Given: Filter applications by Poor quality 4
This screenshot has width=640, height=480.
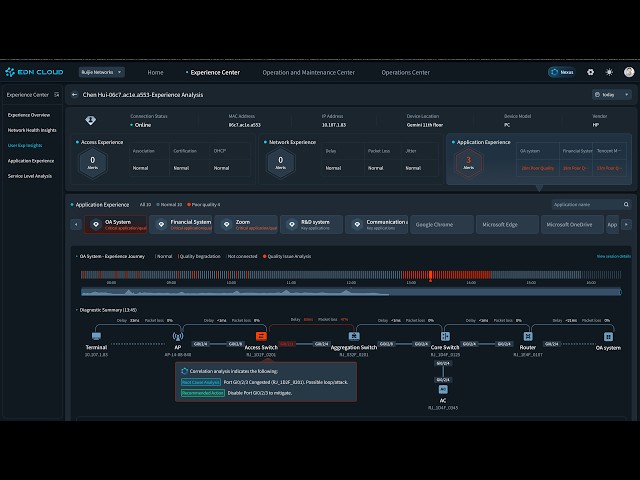Looking at the screenshot, I should (204, 204).
